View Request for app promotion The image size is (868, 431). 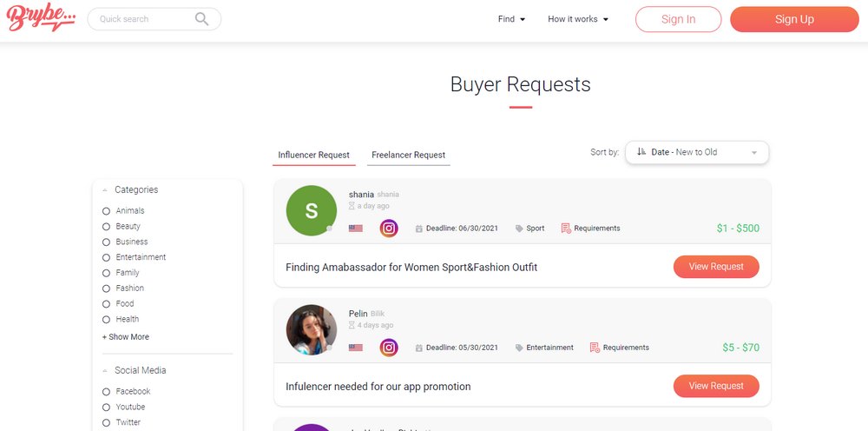click(x=716, y=386)
